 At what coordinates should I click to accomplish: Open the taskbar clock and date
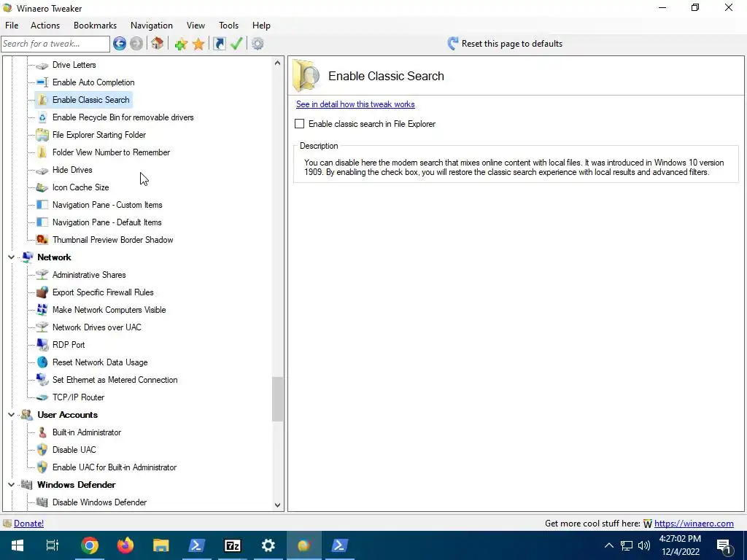click(680, 545)
